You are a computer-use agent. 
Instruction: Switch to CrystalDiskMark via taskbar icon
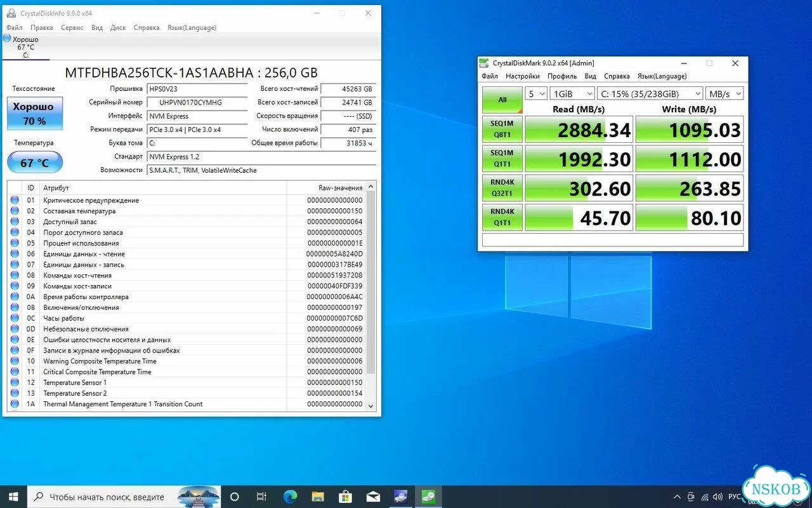click(x=429, y=497)
